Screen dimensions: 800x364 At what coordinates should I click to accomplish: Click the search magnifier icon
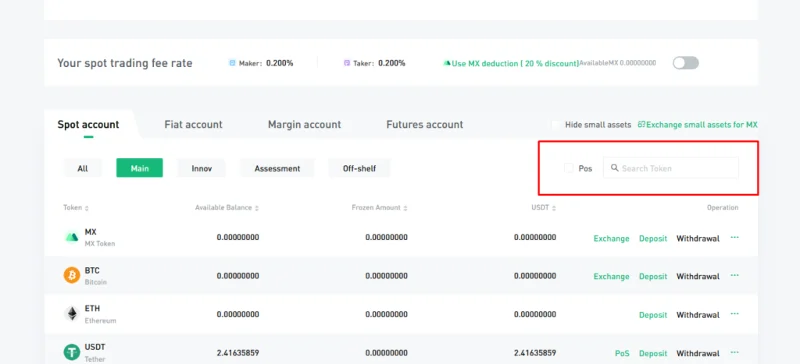point(614,167)
